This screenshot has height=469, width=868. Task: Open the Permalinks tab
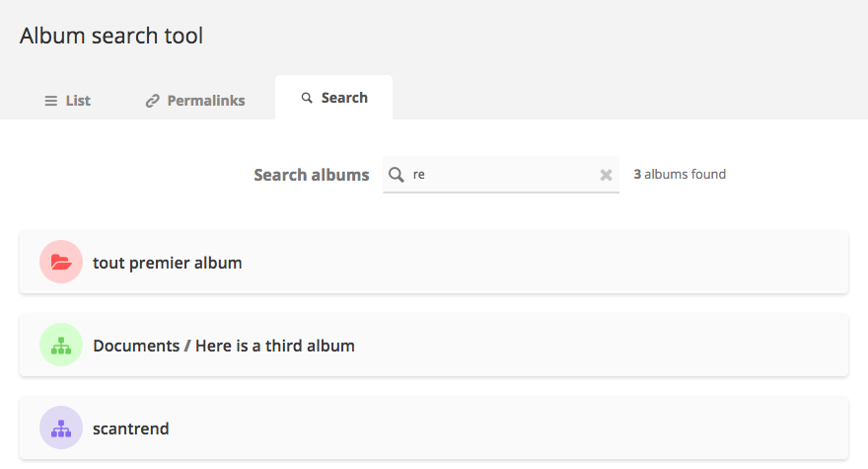(195, 101)
